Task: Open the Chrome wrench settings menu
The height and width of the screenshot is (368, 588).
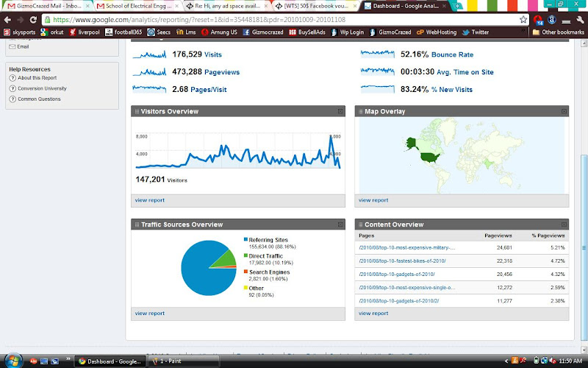Action: pos(580,20)
